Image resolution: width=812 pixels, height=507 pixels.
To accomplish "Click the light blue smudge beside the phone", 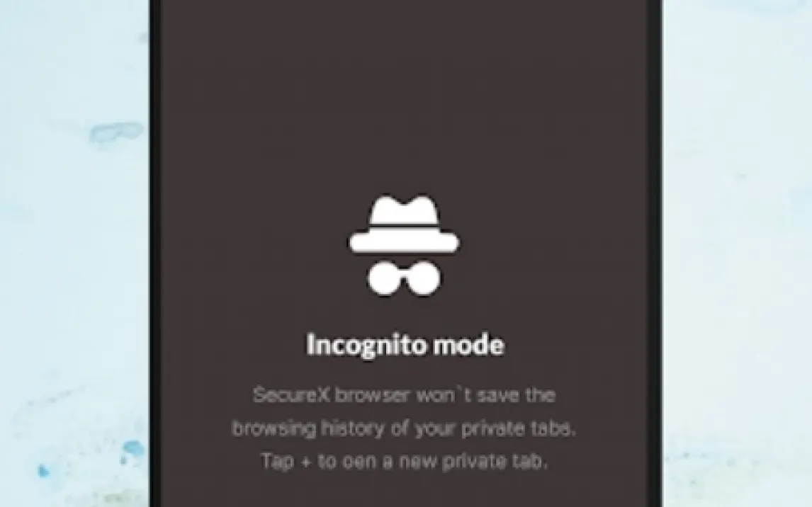I will click(115, 132).
